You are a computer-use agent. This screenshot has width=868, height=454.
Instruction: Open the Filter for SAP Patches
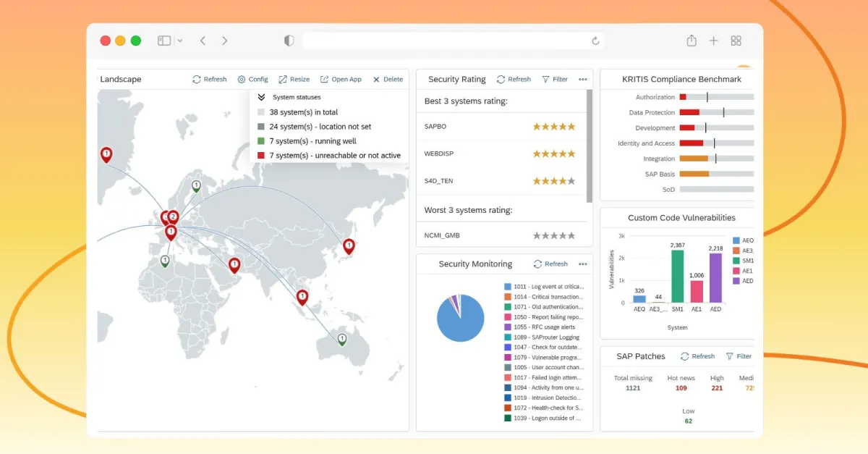point(739,356)
